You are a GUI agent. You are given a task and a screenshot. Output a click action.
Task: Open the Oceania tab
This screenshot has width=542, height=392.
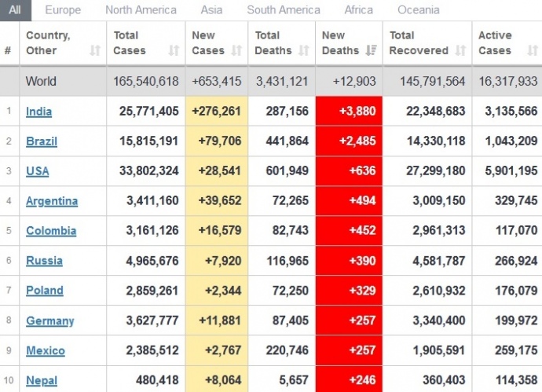point(418,10)
